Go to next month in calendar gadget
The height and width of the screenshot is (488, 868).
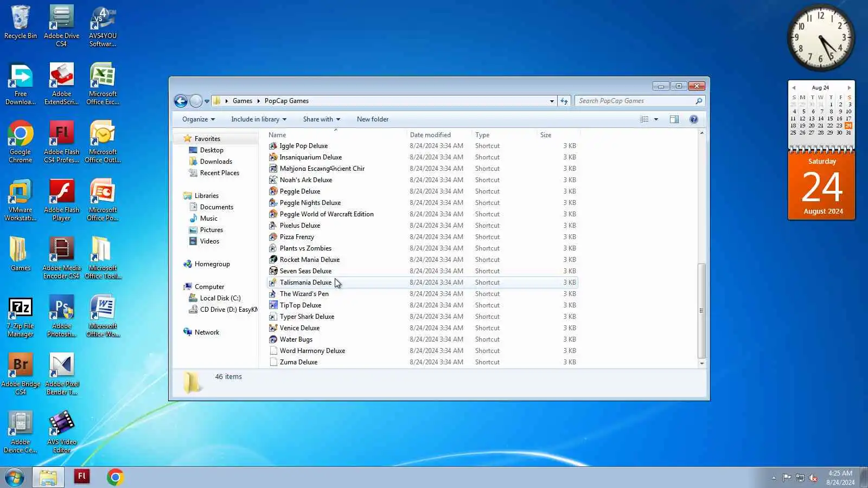pyautogui.click(x=849, y=88)
